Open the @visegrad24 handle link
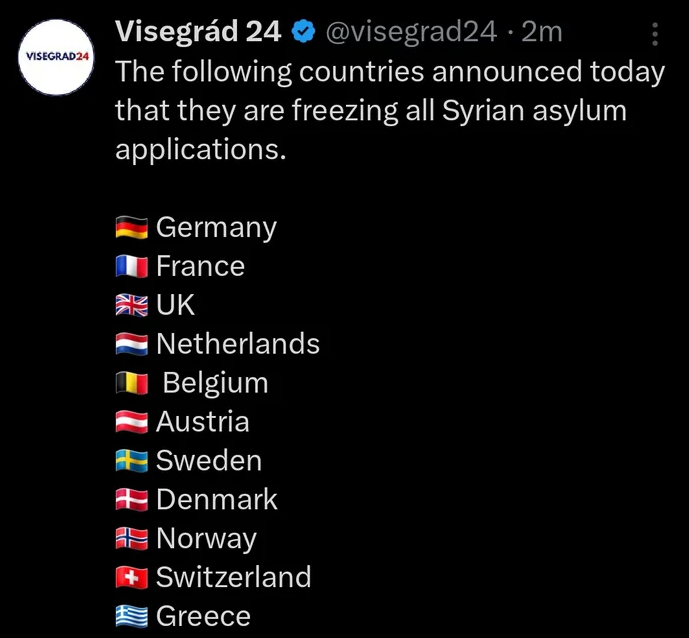Viewport: 689px width, 638px height. click(411, 32)
